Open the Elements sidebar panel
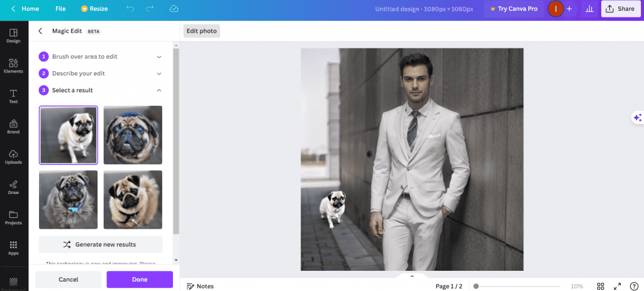The height and width of the screenshot is (291, 644). tap(13, 66)
